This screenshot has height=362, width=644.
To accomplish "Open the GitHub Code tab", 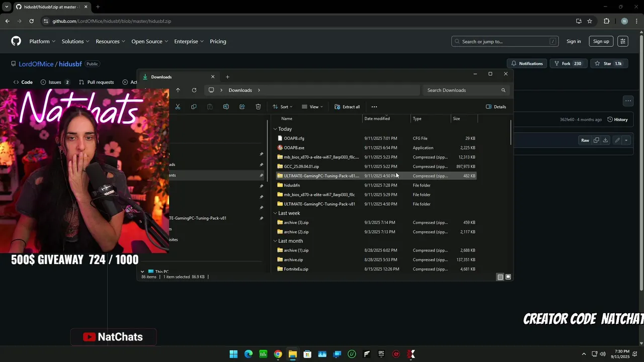I will point(23,82).
